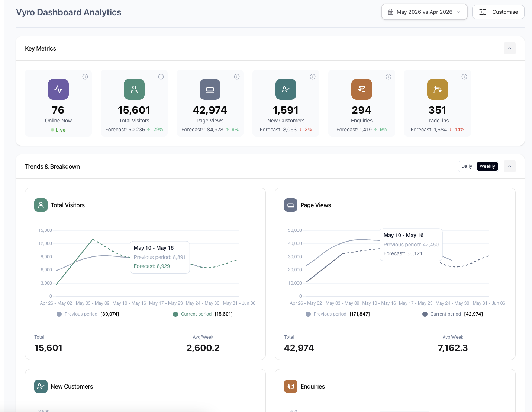This screenshot has width=532, height=412.
Task: Click the New Customers metric card icon
Action: click(x=286, y=89)
